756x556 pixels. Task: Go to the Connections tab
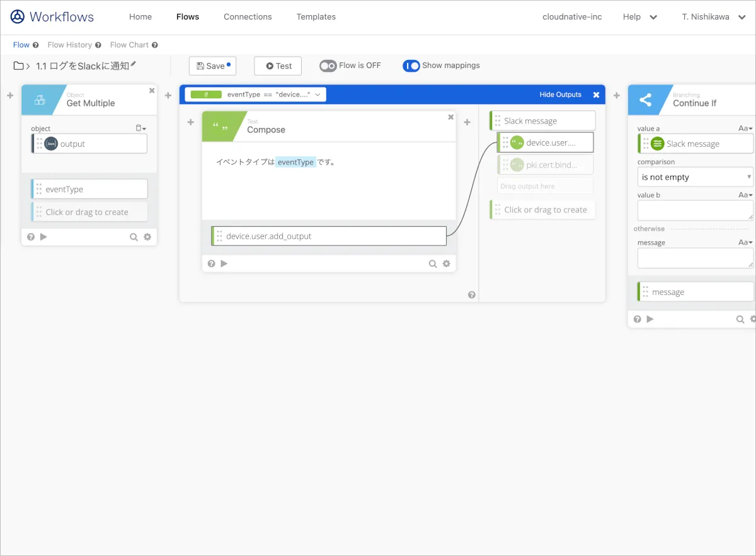(248, 17)
